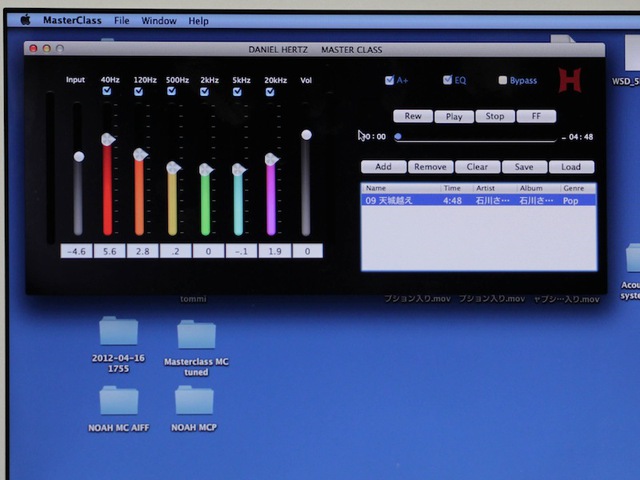Image resolution: width=640 pixels, height=480 pixels.
Task: Click the Pop genre cell
Action: (571, 201)
